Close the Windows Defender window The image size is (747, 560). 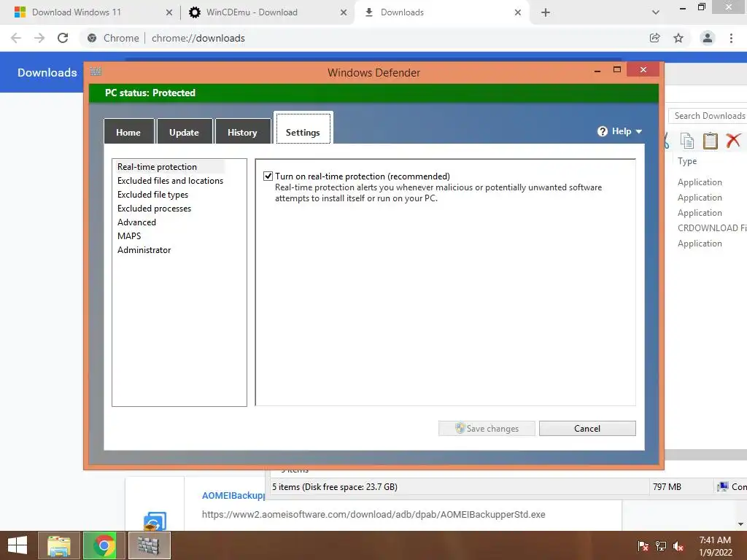(x=643, y=69)
